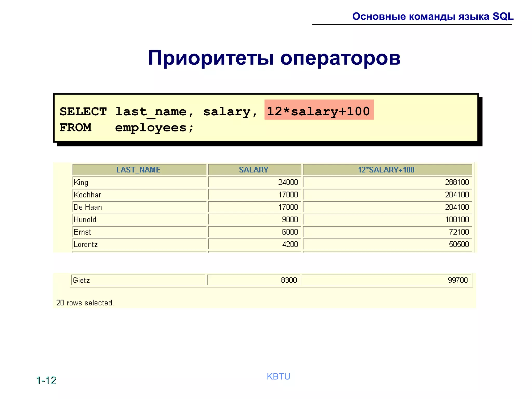This screenshot has height=399, width=532.
Task: Click Lorentz's salary value 4200
Action: pos(290,244)
